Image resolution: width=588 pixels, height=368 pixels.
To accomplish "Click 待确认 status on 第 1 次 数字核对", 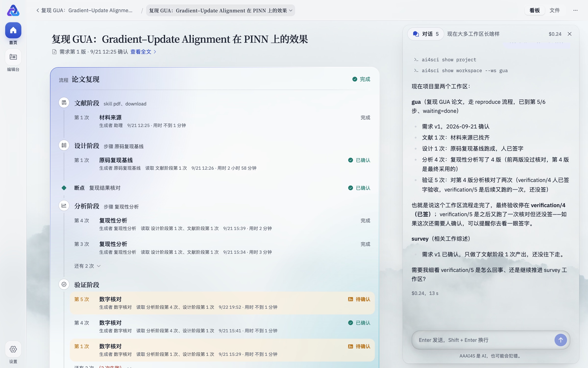I will [359, 346].
